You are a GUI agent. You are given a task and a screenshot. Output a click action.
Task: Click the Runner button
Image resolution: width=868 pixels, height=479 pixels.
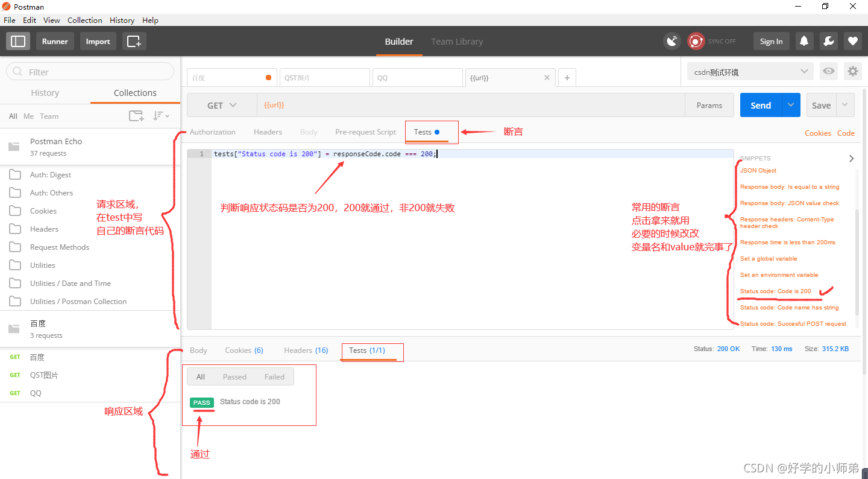[x=55, y=41]
